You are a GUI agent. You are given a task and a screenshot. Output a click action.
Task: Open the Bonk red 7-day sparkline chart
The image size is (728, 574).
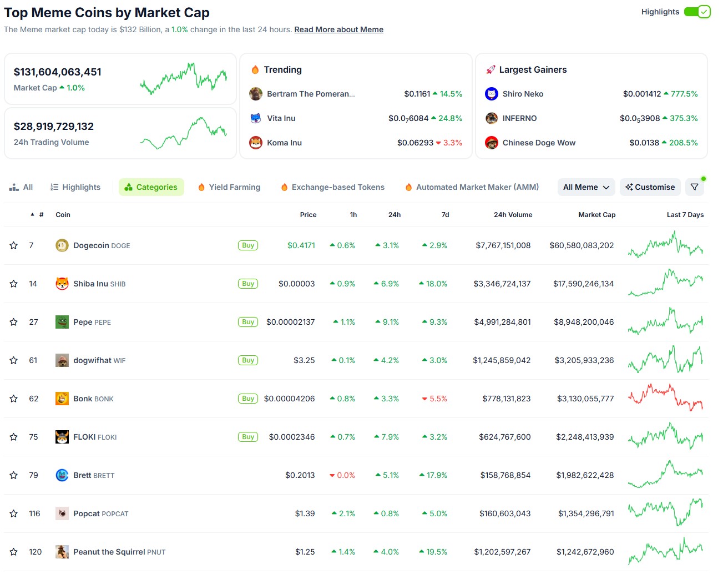665,398
